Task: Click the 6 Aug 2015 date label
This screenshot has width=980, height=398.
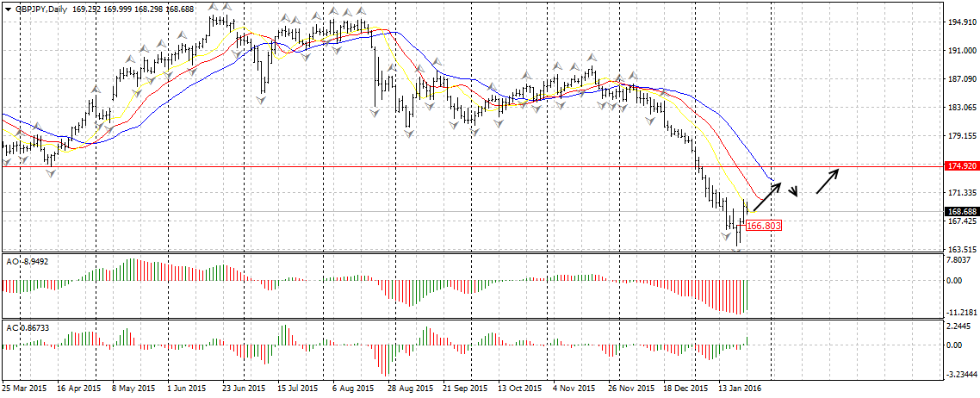Action: pyautogui.click(x=351, y=389)
